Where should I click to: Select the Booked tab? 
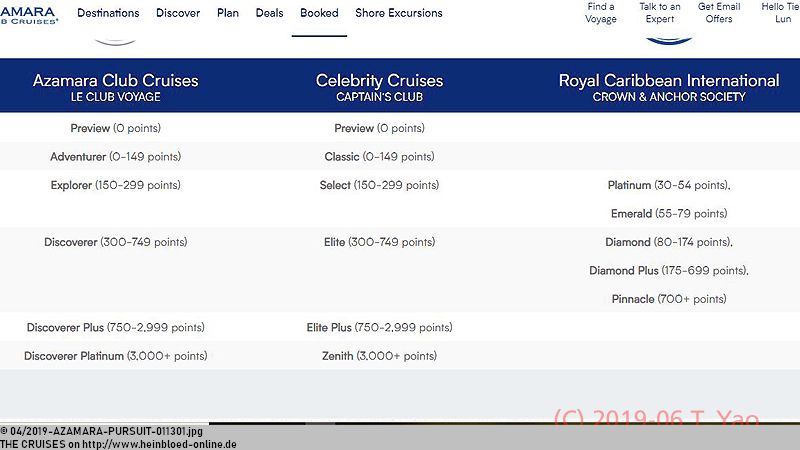pos(319,13)
